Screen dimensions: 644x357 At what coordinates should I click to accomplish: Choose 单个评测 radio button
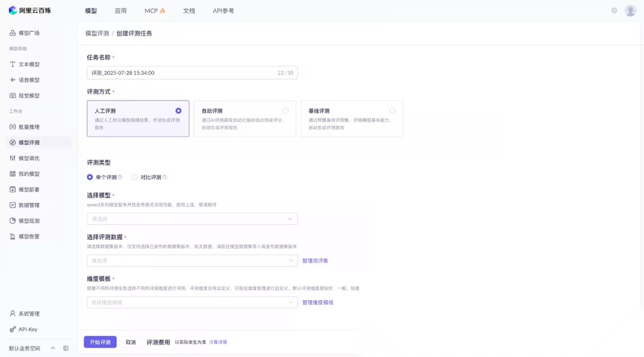(90, 177)
